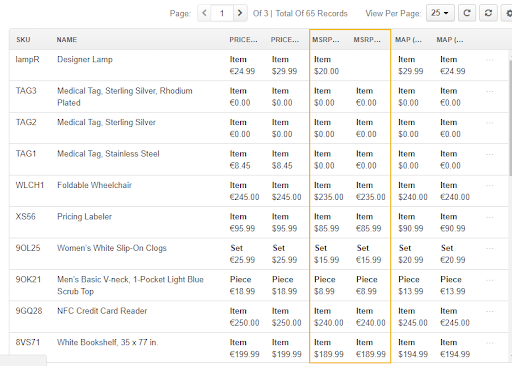Click Women's White Slip-On Clogs name

point(112,248)
